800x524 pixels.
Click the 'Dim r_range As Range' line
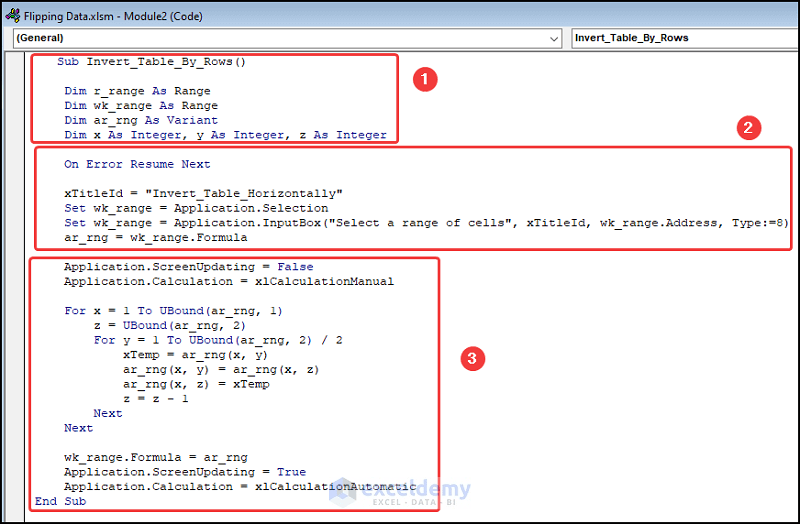[x=137, y=91]
